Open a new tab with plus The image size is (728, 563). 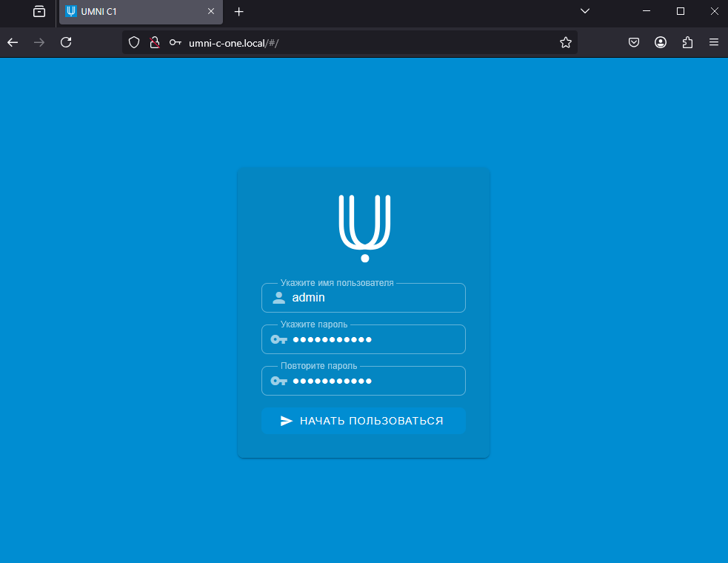click(239, 12)
